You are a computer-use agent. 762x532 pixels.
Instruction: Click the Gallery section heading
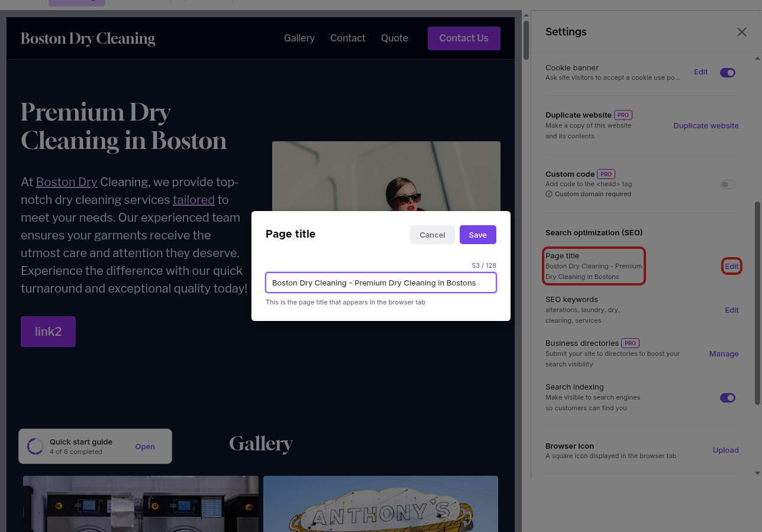coord(261,443)
